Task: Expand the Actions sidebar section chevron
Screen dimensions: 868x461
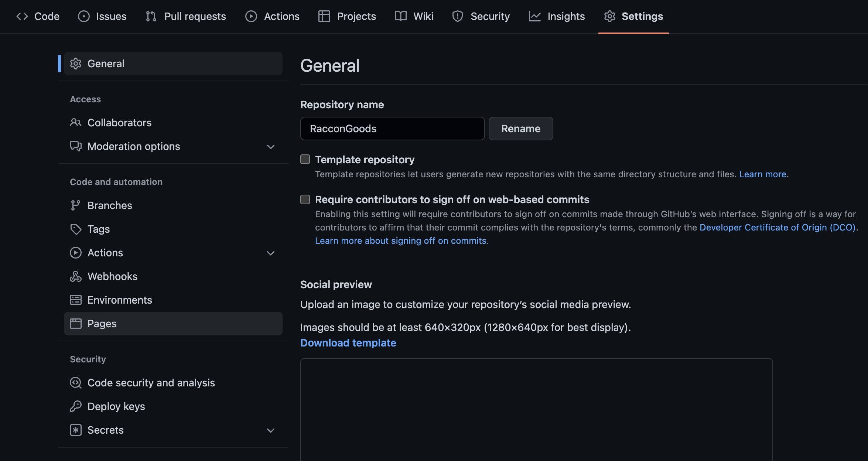Action: click(x=270, y=253)
